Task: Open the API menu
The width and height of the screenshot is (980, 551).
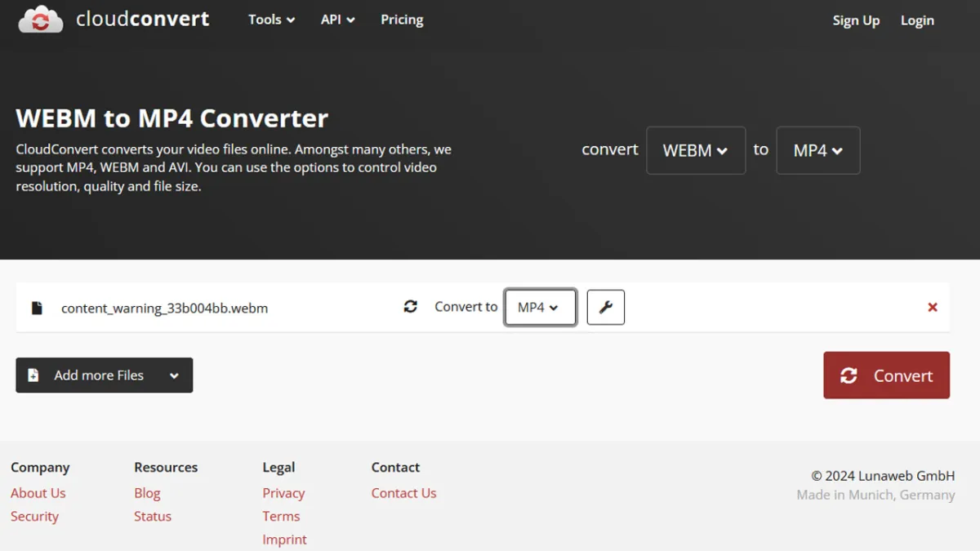Action: [x=337, y=20]
